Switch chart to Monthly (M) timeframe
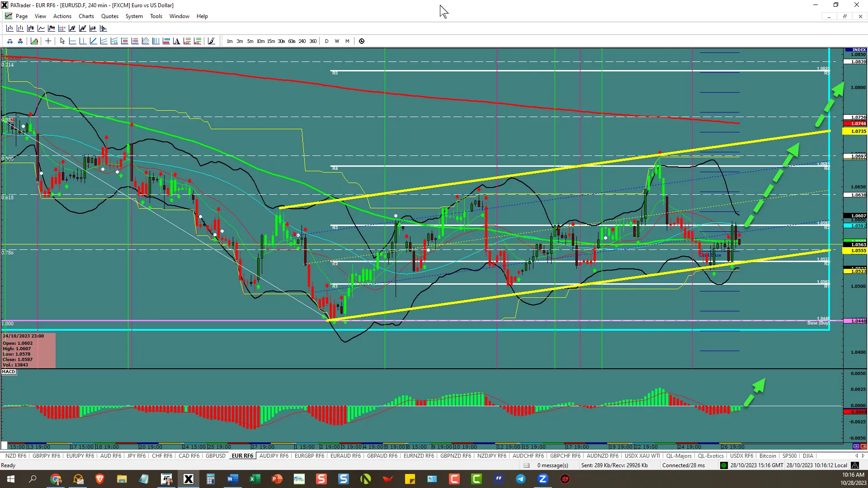 [347, 41]
